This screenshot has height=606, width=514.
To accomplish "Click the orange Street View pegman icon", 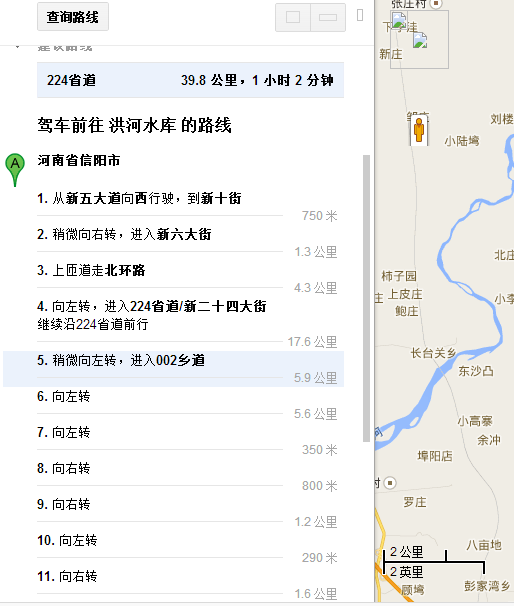I will pyautogui.click(x=419, y=130).
